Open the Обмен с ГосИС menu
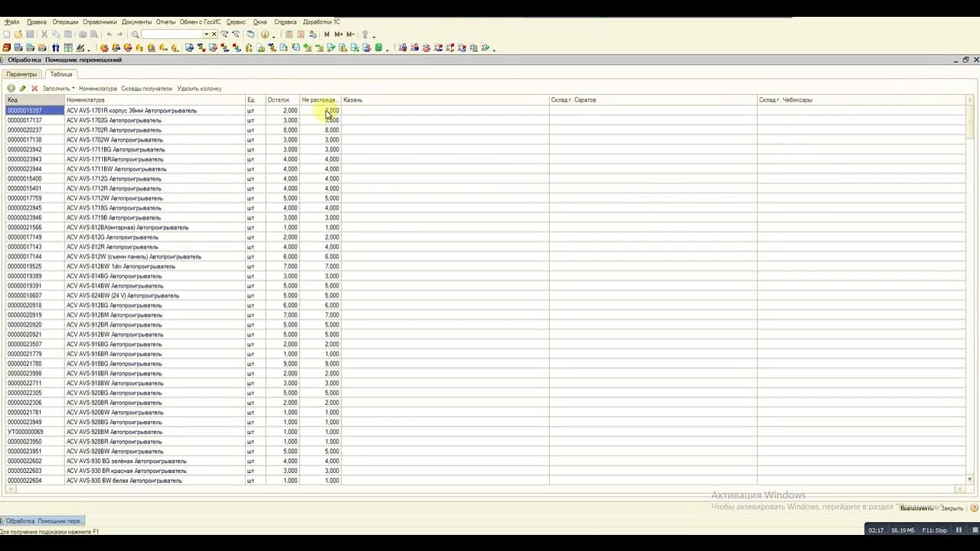This screenshot has width=980, height=551. coord(201,22)
